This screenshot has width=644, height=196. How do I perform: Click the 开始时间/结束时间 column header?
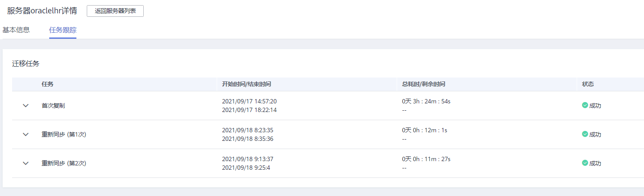tap(246, 84)
